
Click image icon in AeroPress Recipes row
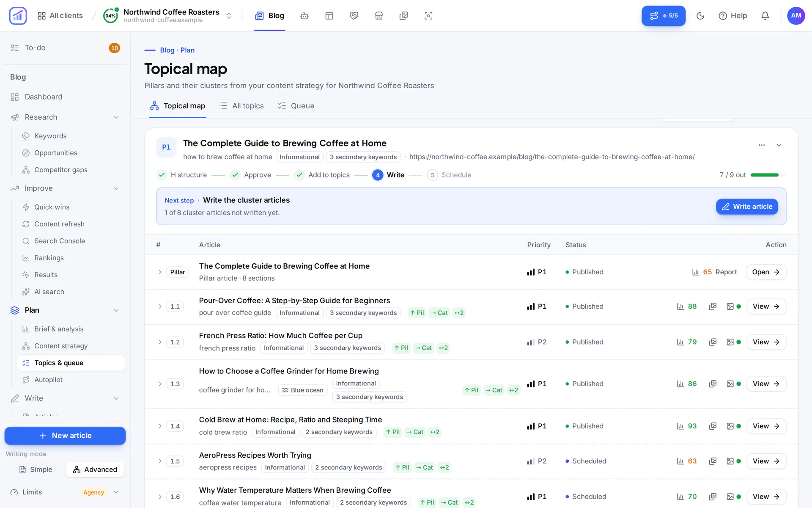click(x=730, y=461)
